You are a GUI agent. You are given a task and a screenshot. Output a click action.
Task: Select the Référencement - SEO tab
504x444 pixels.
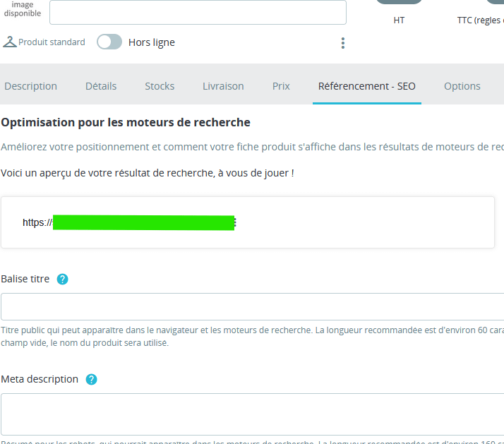[x=366, y=86]
